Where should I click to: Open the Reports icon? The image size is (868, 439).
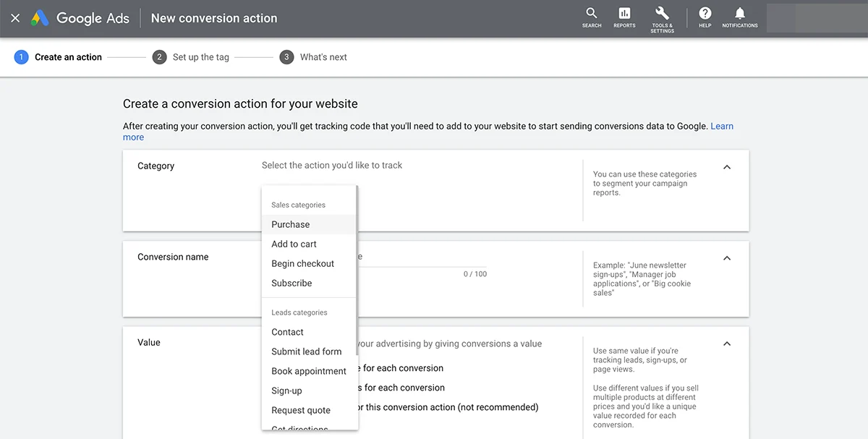[624, 17]
